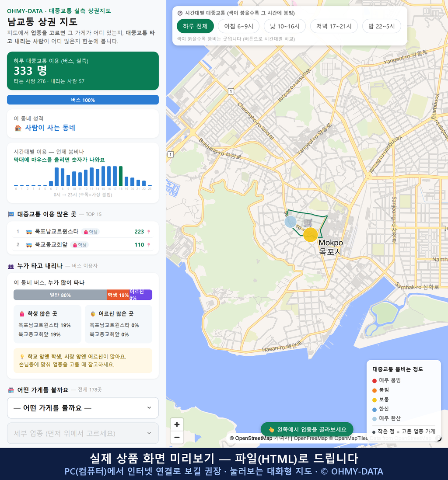Open the 세부 업종 sub-category dropdown
The image size is (448, 480).
point(83,433)
